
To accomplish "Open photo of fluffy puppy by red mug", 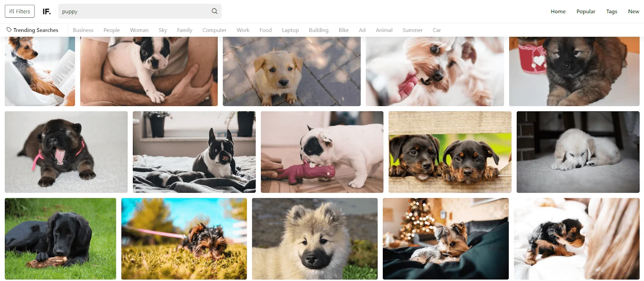I will pos(574,71).
